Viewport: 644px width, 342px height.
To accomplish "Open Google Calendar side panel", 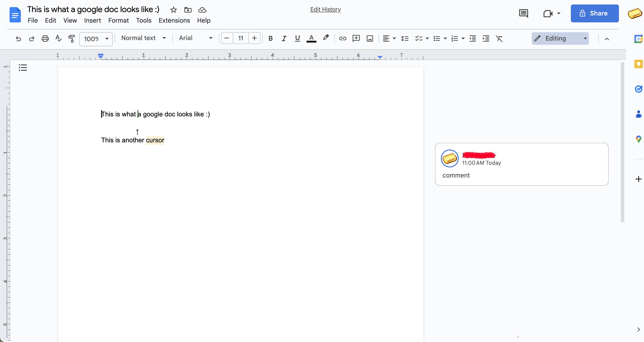I will coord(638,39).
